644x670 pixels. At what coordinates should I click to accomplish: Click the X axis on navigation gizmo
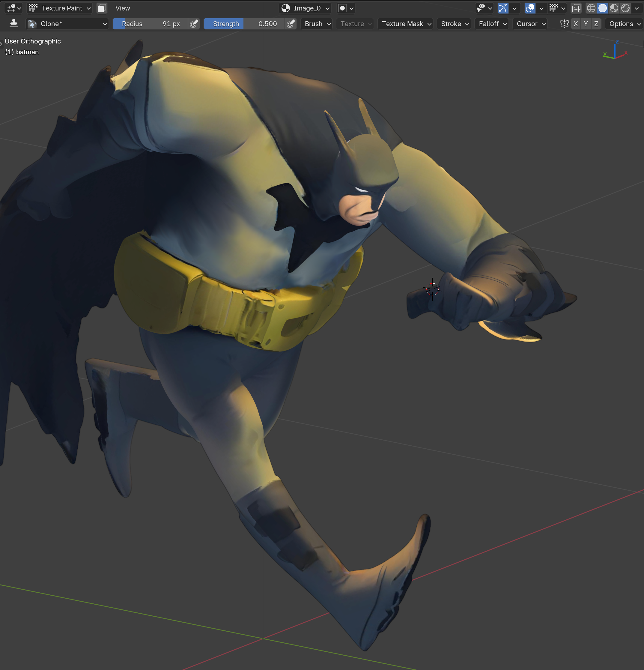pyautogui.click(x=626, y=53)
